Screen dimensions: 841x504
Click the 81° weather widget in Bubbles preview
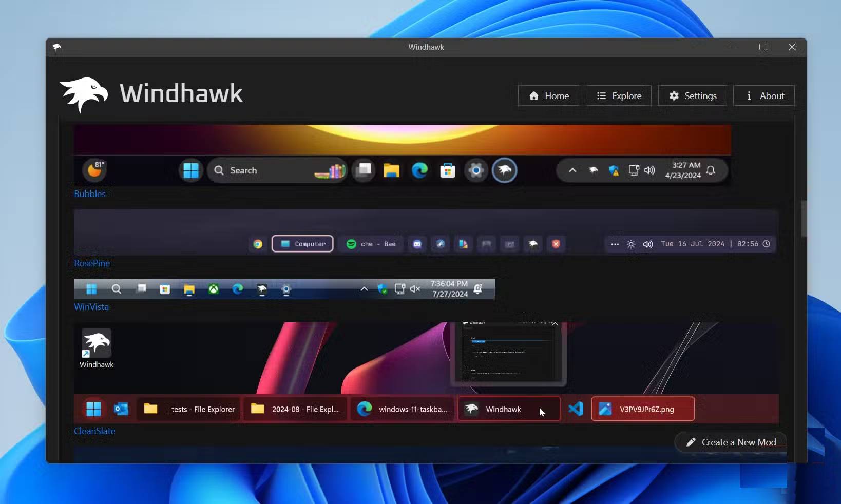point(95,170)
